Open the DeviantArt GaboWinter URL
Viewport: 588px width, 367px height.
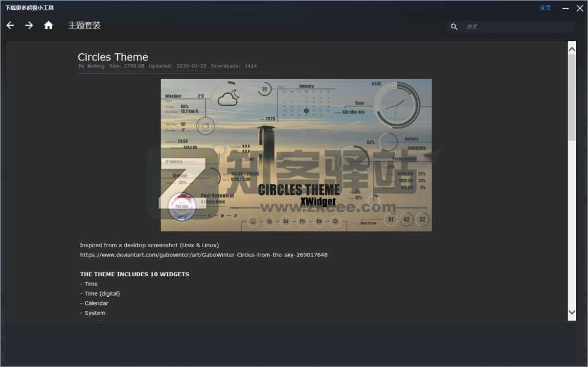click(204, 255)
